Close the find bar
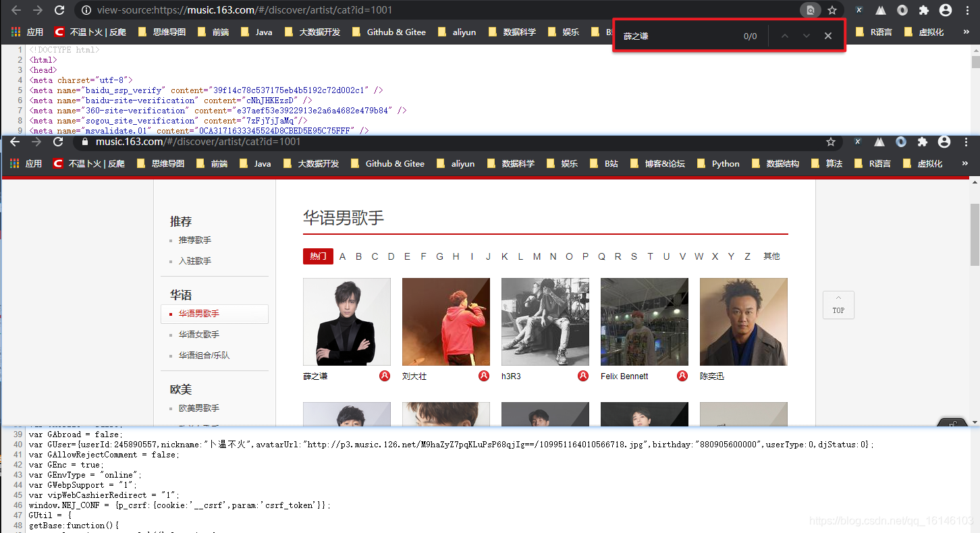Image resolution: width=980 pixels, height=533 pixels. coord(828,36)
